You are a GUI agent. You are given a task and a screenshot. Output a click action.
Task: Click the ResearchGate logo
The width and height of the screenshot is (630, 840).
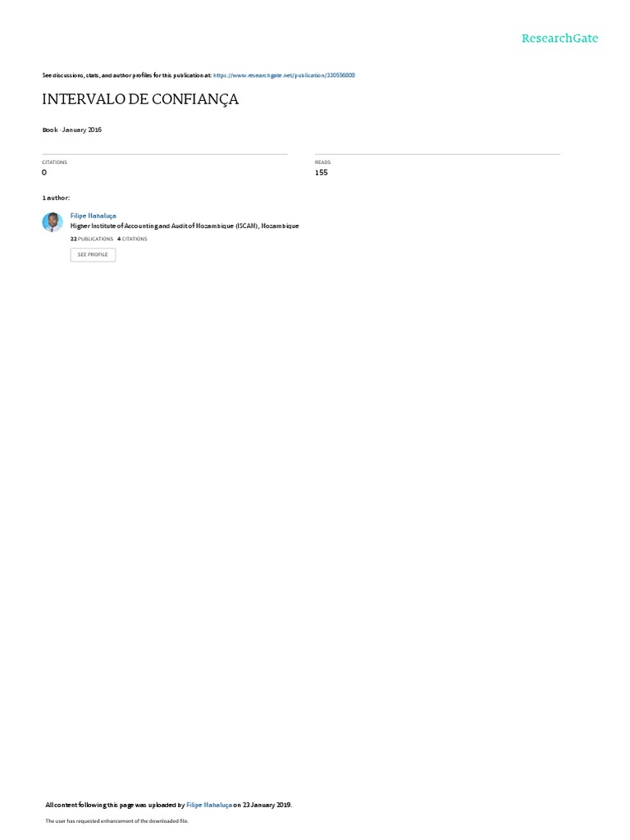tap(559, 39)
